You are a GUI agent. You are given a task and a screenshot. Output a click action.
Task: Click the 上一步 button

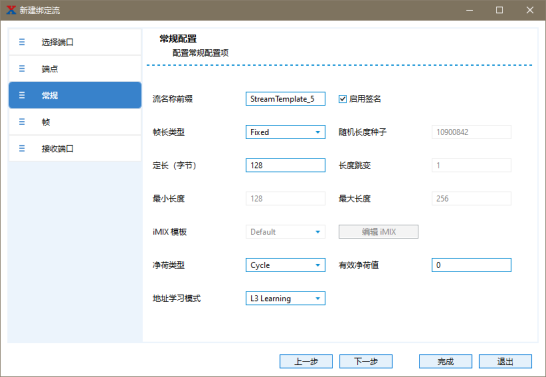click(306, 361)
